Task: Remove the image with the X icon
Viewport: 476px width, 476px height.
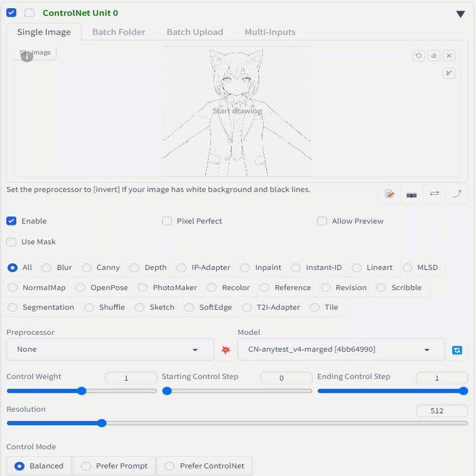Action: tap(448, 55)
